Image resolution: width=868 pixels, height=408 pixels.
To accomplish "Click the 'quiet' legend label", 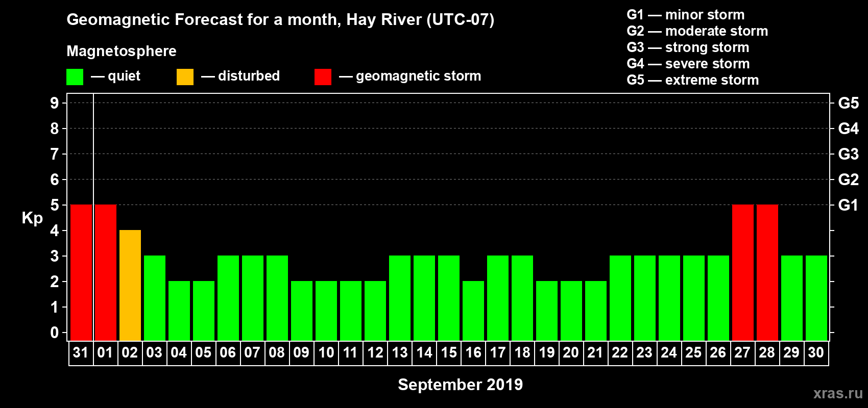I will pos(124,76).
